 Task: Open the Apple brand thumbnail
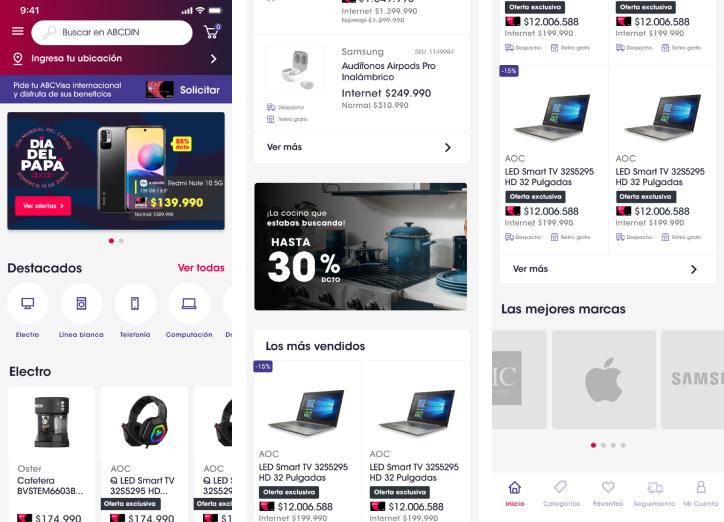[x=603, y=379]
